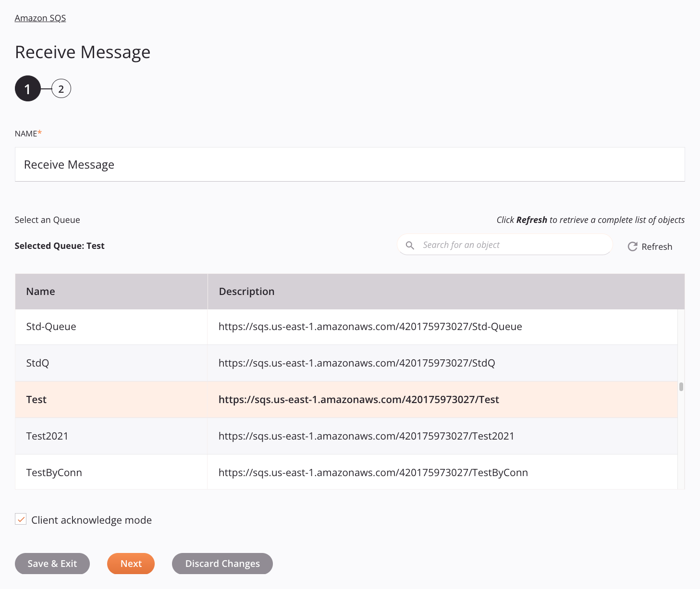This screenshot has width=700, height=589.
Task: Click the Name input field
Action: [350, 164]
